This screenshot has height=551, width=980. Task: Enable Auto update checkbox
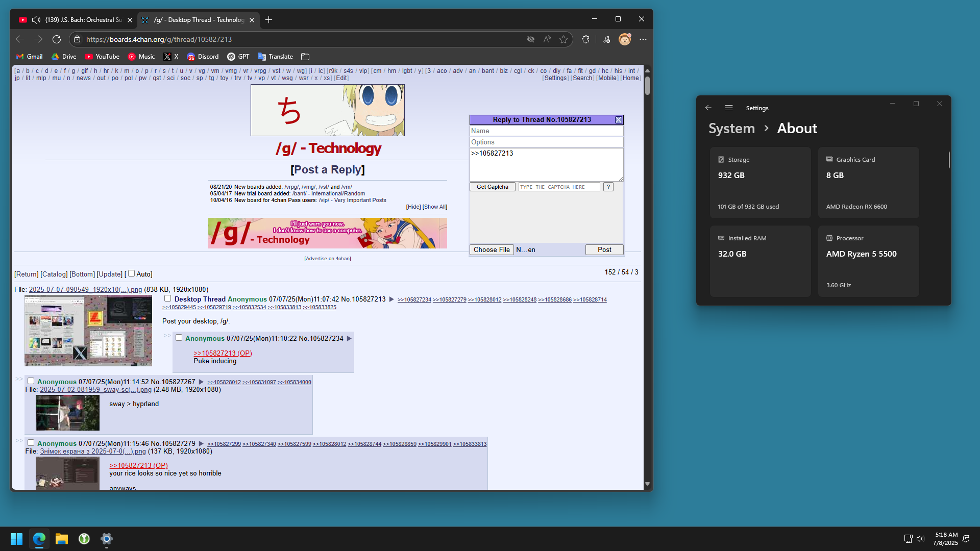131,273
